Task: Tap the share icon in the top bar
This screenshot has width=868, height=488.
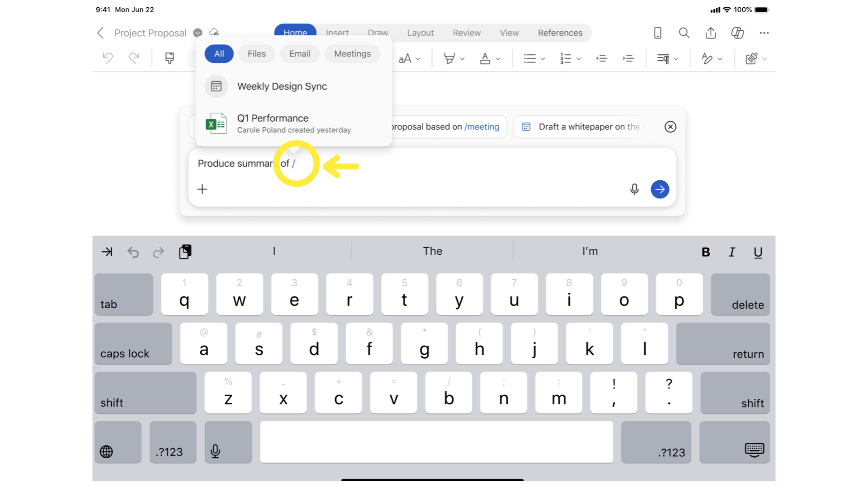Action: click(711, 33)
